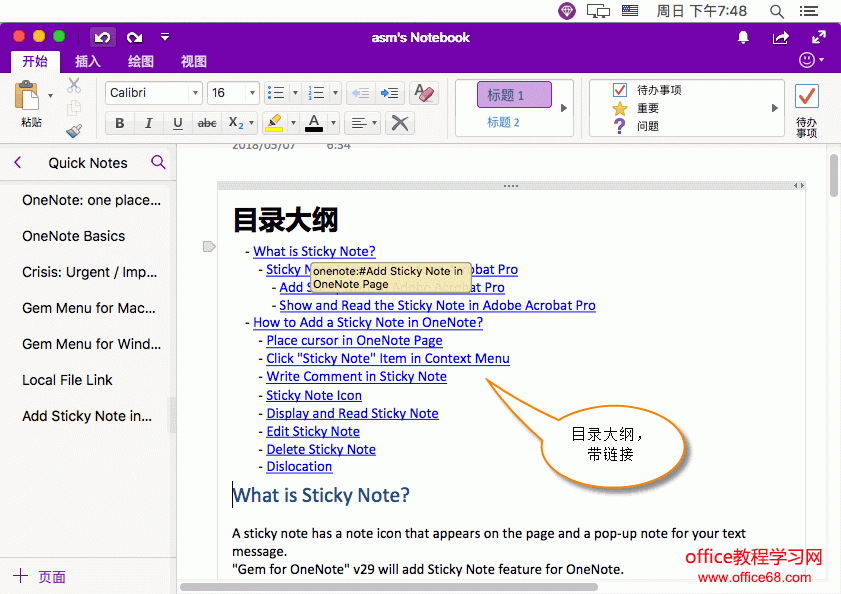This screenshot has height=594, width=841.
Task: Click the Undo arrow in title bar
Action: coord(102,37)
